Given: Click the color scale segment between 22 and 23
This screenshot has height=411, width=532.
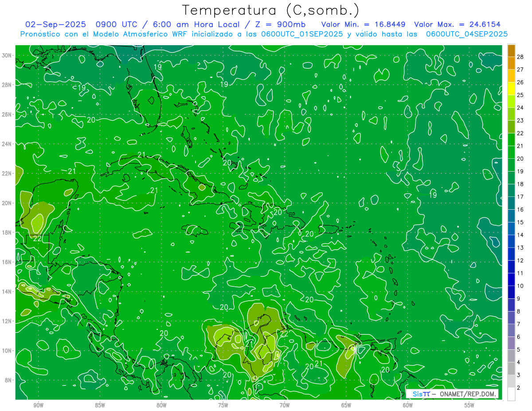Looking at the screenshot, I should 511,127.
